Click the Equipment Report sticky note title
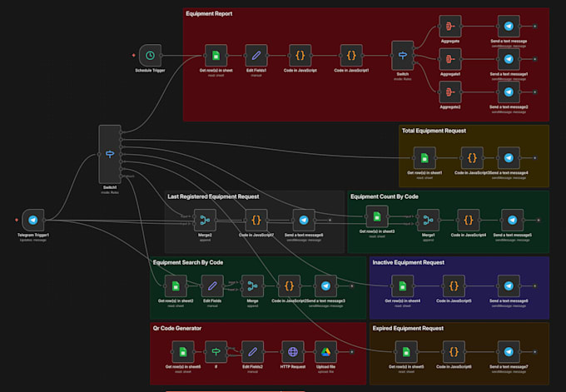Image resolution: width=566 pixels, height=392 pixels. (x=209, y=13)
